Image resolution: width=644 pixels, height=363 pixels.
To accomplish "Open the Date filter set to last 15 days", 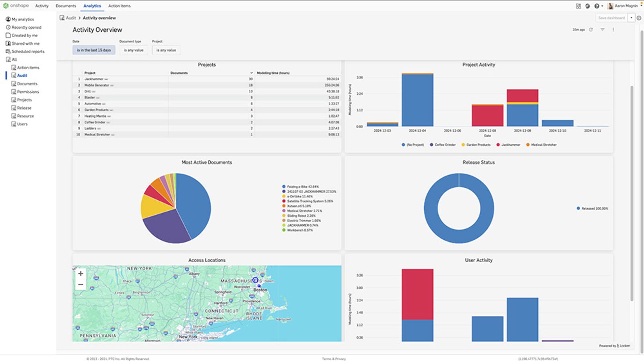I will pos(93,50).
